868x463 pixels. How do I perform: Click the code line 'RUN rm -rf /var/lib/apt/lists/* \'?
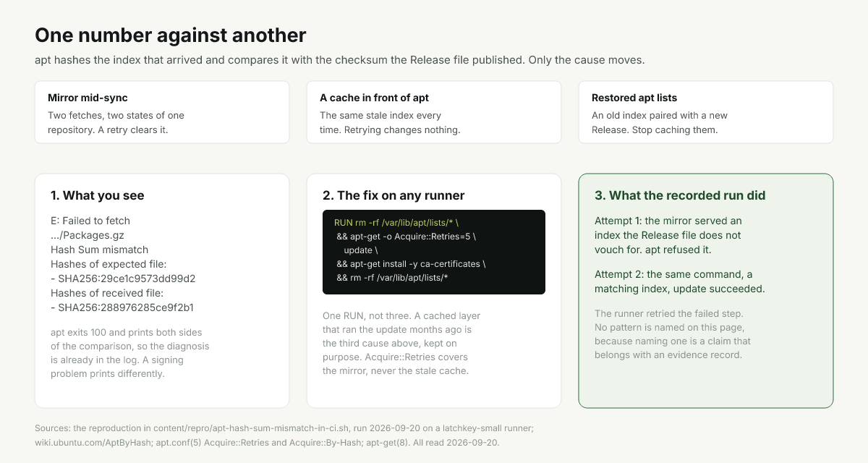pyautogui.click(x=396, y=222)
